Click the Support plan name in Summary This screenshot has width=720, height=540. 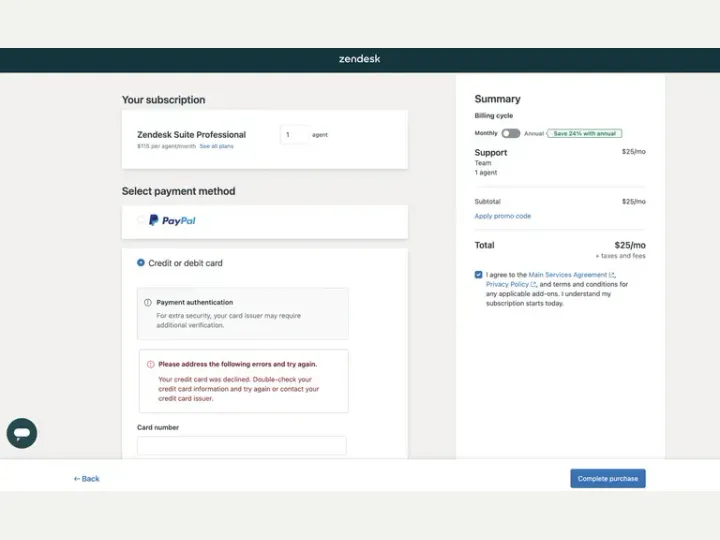pos(490,152)
